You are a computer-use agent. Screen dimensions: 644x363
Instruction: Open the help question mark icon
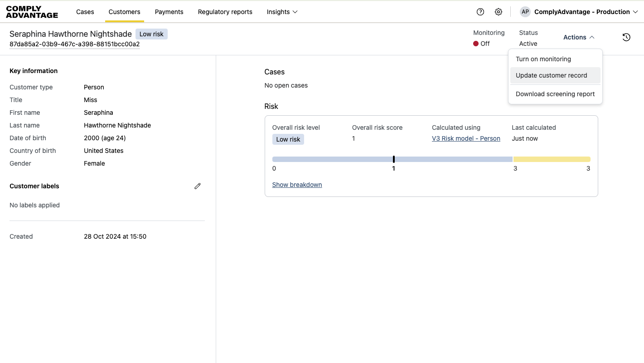480,12
